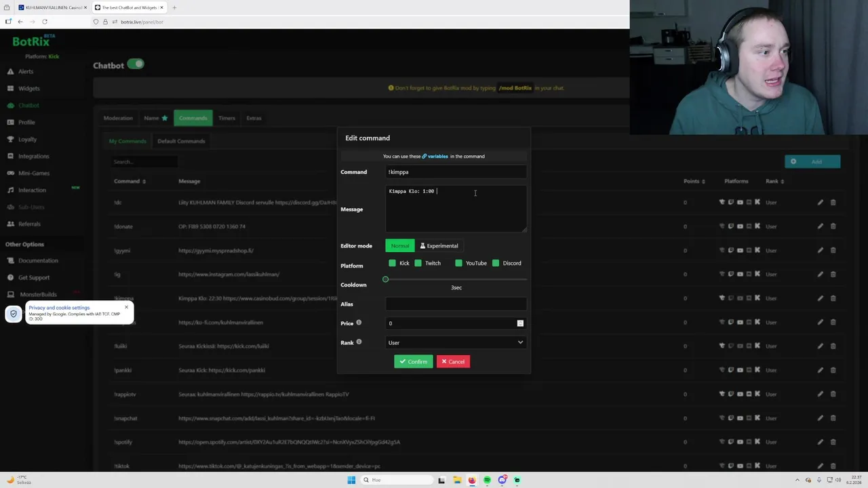The image size is (868, 488).
Task: Open Interaction music note icon
Action: pos(10,190)
